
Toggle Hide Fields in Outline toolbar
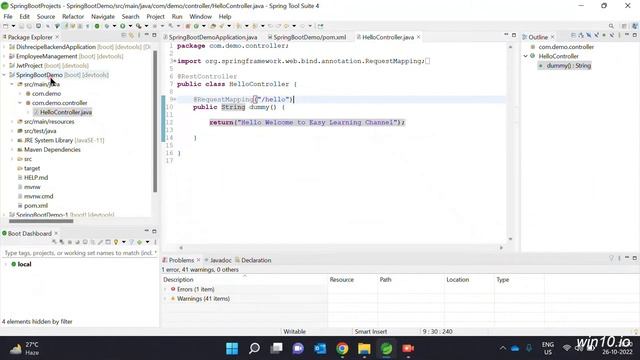pos(589,36)
